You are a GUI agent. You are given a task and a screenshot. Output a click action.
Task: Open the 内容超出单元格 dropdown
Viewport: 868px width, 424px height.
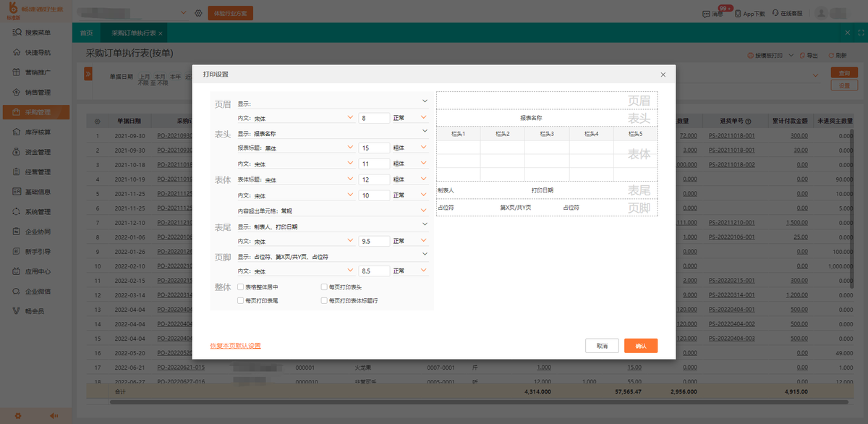point(333,211)
